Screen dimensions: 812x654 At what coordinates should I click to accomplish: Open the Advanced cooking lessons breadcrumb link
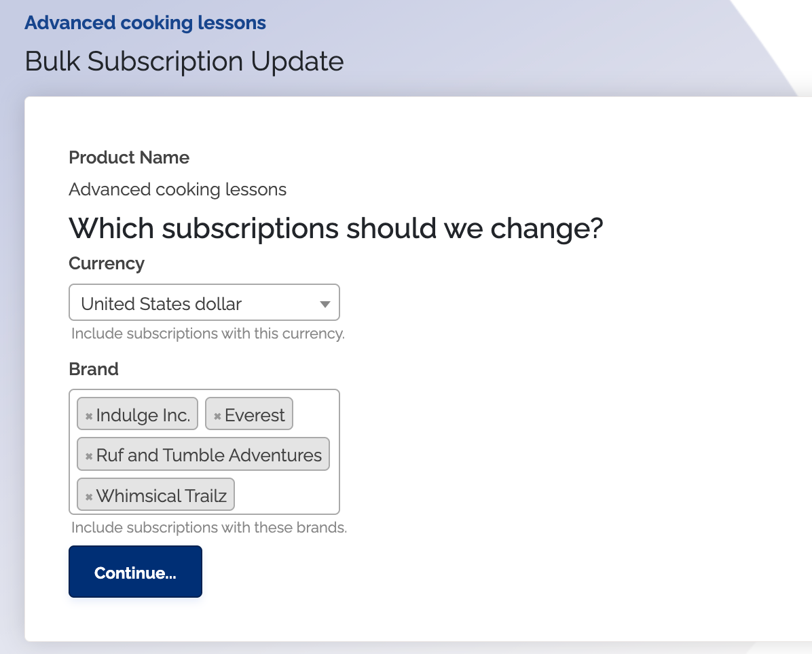pyautogui.click(x=145, y=23)
